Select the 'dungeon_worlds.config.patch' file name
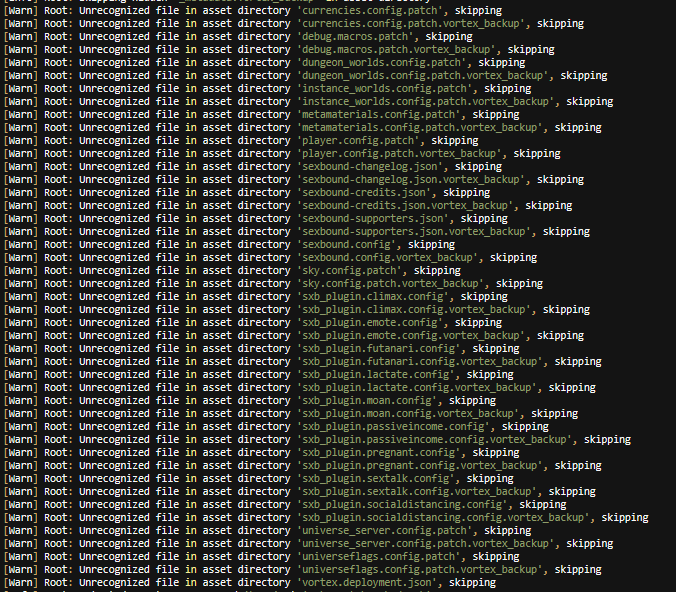 click(x=382, y=63)
